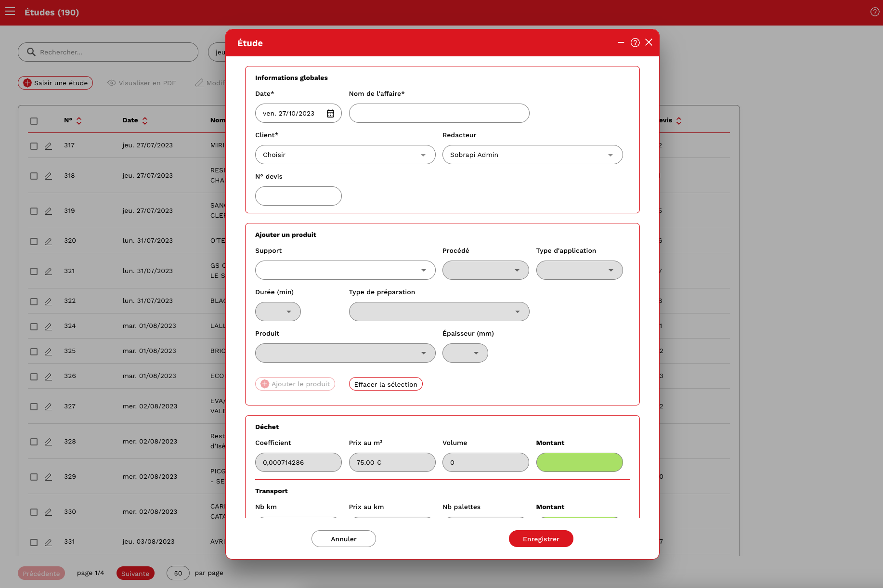Image resolution: width=883 pixels, height=588 pixels.
Task: Close the Étude dialog
Action: click(x=649, y=42)
